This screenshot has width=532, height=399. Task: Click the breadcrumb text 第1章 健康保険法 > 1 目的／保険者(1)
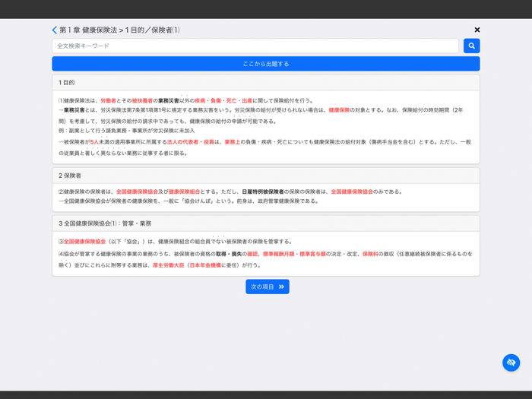(x=119, y=30)
